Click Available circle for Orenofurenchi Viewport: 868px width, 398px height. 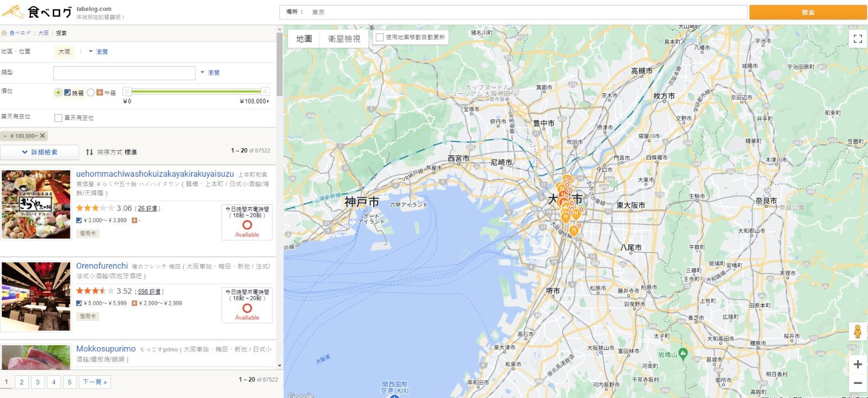247,308
